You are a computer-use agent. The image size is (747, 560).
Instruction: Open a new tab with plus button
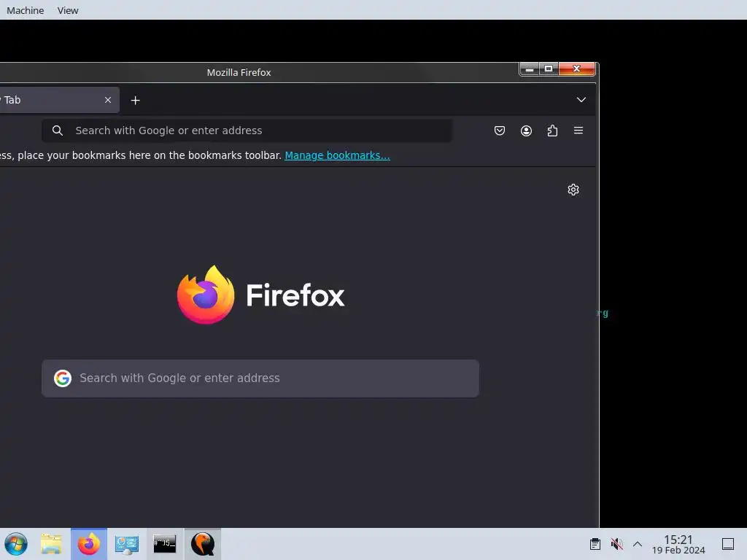pyautogui.click(x=135, y=100)
